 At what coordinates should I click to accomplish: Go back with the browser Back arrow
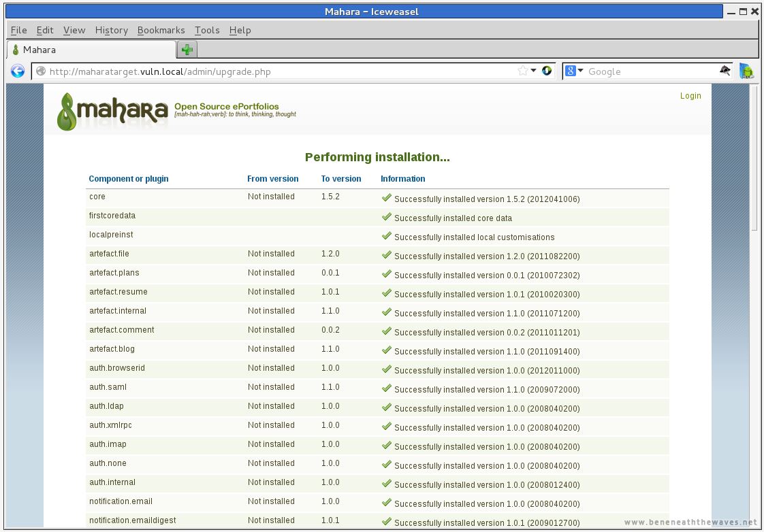[x=18, y=71]
